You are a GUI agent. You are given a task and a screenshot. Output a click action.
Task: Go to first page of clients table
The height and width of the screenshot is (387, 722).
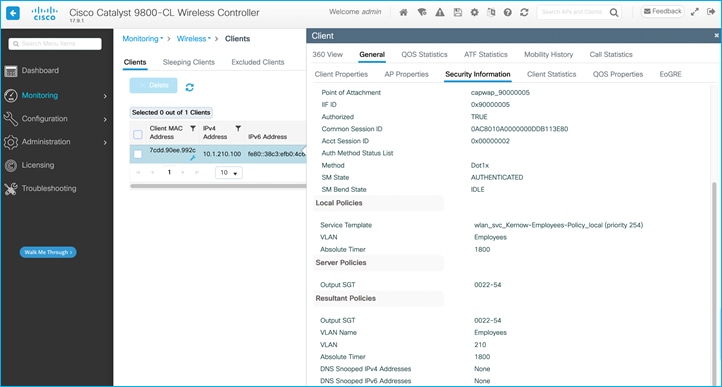138,172
